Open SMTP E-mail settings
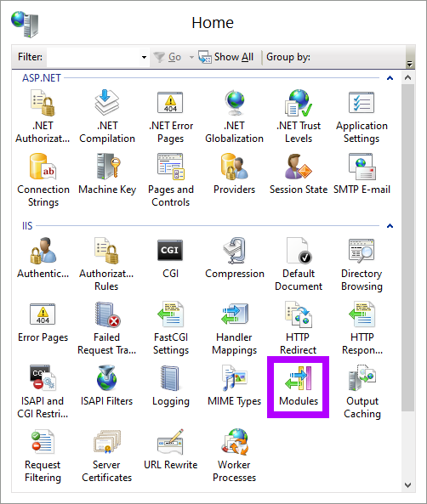The height and width of the screenshot is (504, 427). 362,174
